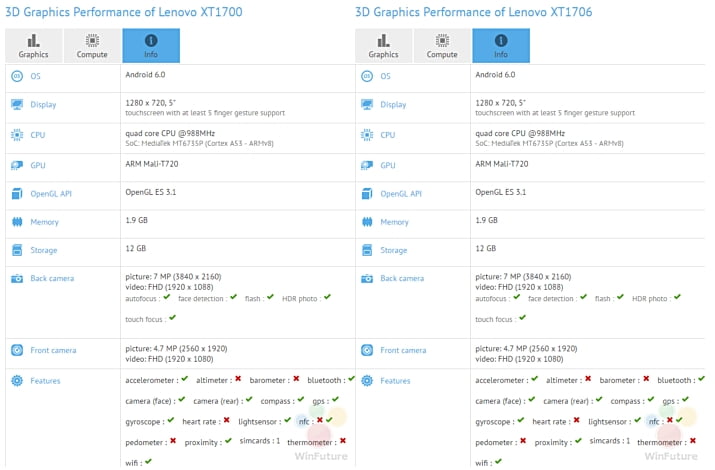The image size is (715, 470).
Task: Click 'Android 6.0' in the XT1706 table
Action: click(x=495, y=75)
